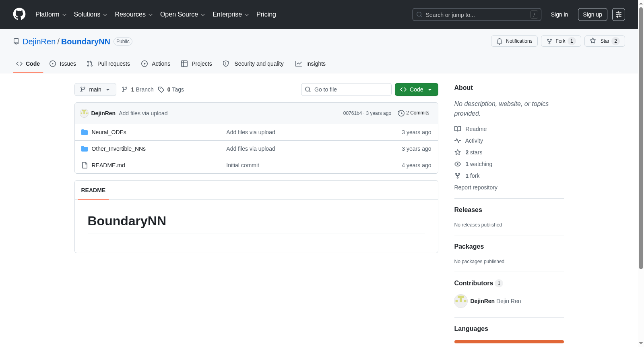Click the Notifications button
Viewport: 644px width, 347px height.
click(x=514, y=41)
